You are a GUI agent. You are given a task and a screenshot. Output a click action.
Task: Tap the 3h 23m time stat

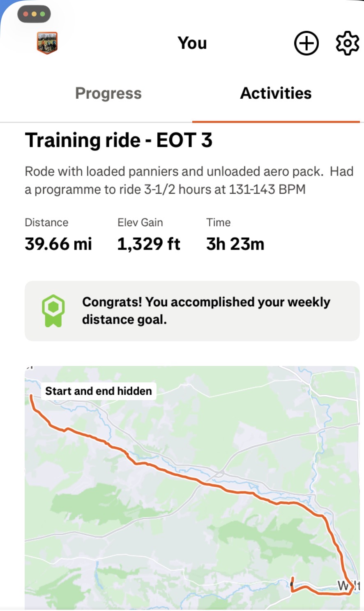(235, 244)
